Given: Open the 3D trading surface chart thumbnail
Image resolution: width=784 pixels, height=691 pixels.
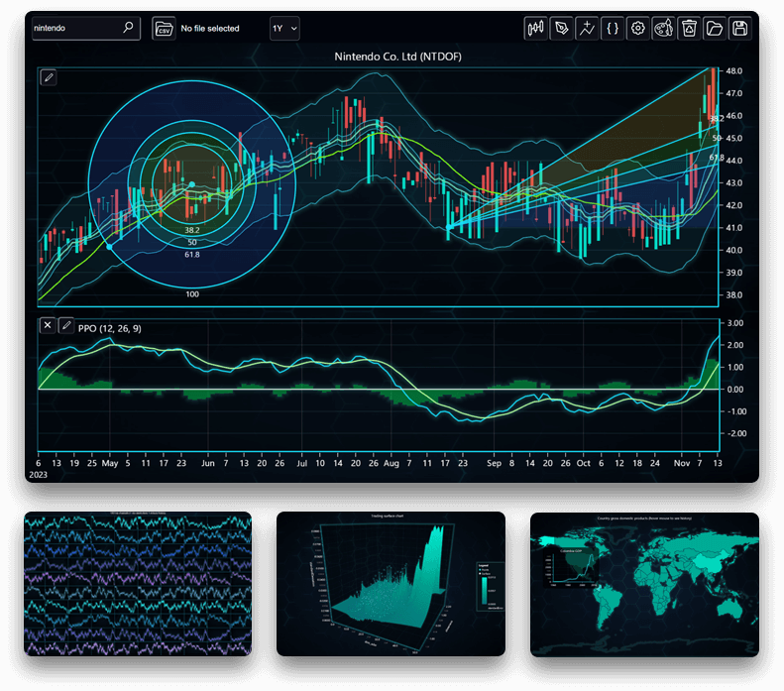Looking at the screenshot, I should pyautogui.click(x=391, y=584).
